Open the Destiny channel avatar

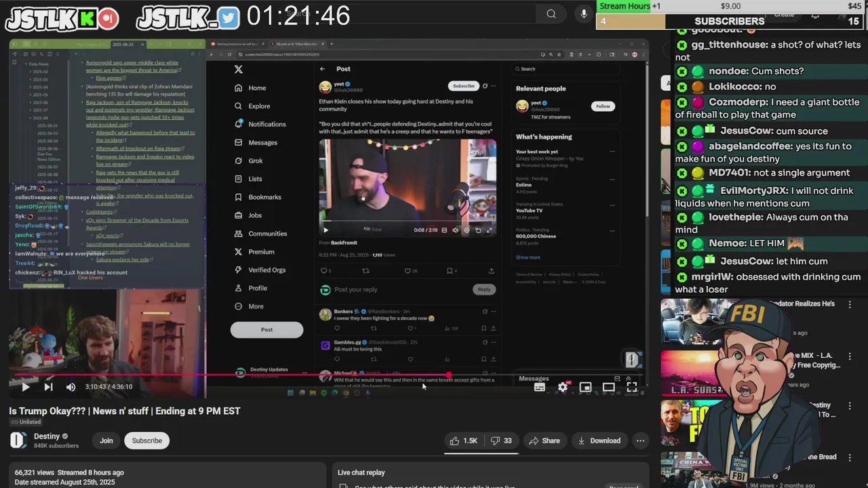18,440
